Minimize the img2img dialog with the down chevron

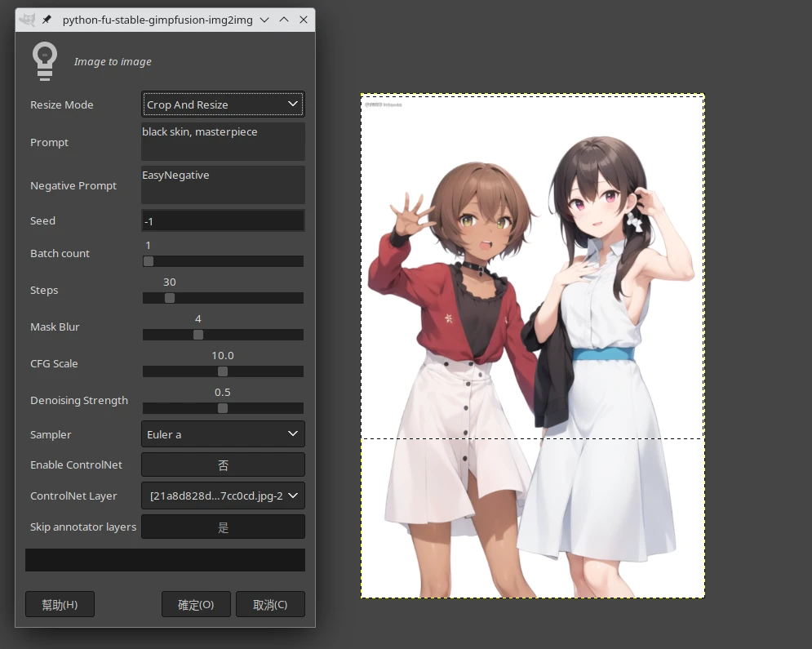[x=264, y=20]
